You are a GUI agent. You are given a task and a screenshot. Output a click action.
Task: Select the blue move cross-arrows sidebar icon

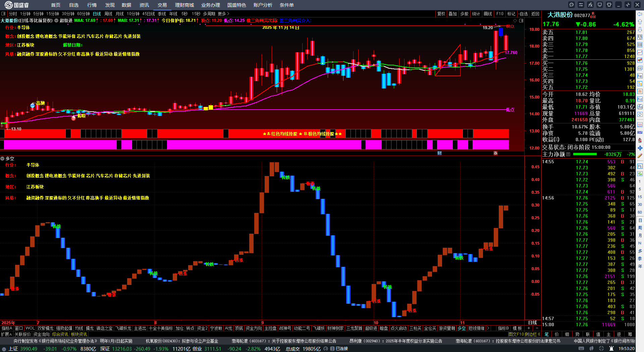(640, 148)
